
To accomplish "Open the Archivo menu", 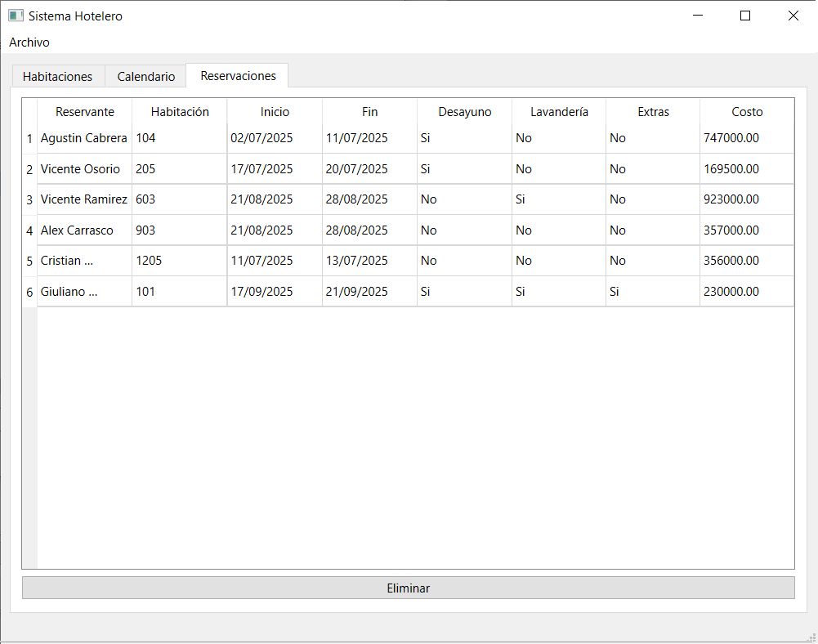I will point(29,42).
